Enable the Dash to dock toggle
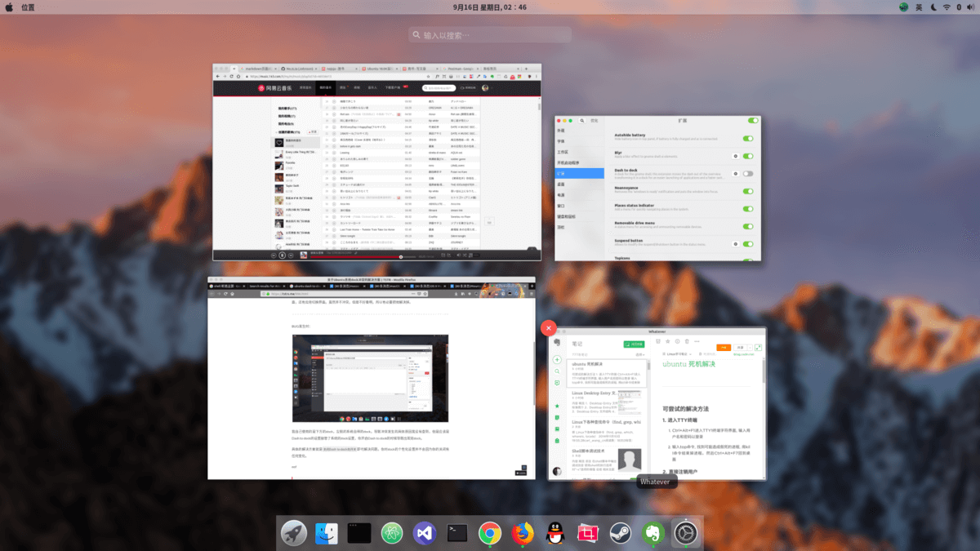The width and height of the screenshot is (980, 551). click(x=747, y=174)
